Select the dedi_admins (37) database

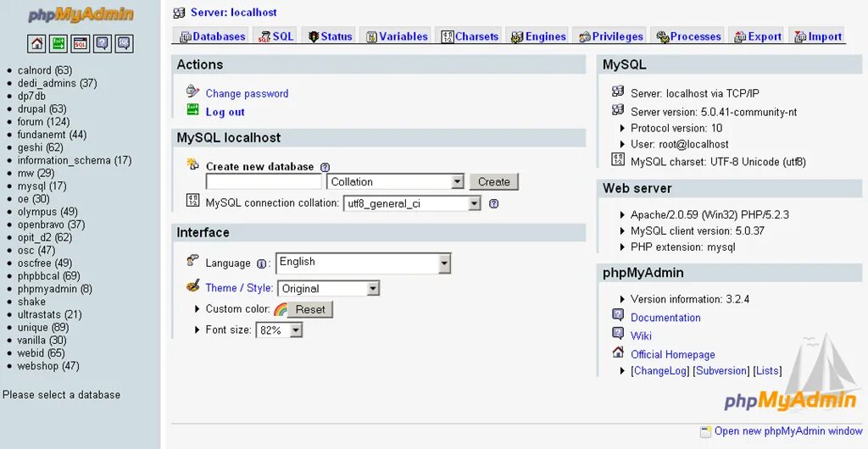click(57, 83)
